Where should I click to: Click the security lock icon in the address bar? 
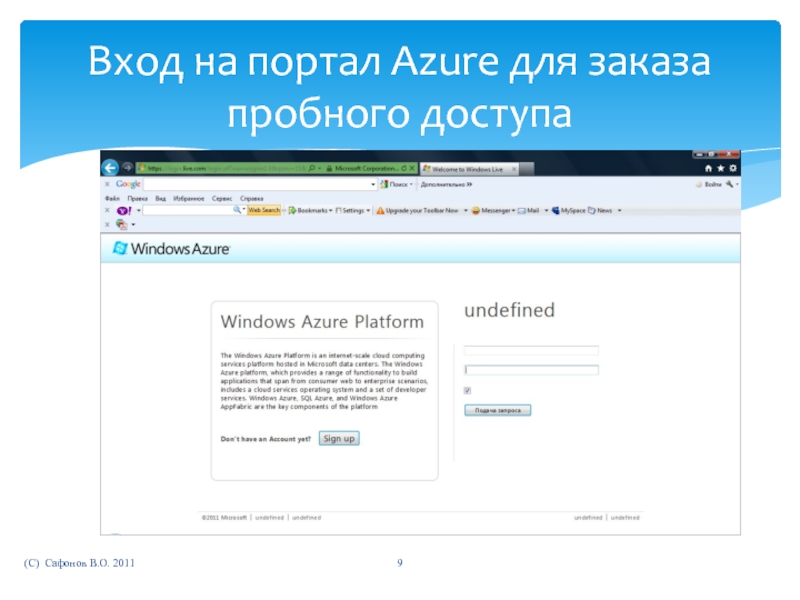pyautogui.click(x=329, y=168)
